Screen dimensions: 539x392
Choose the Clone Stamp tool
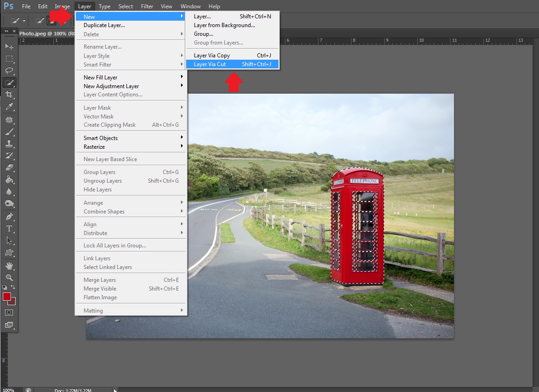[9, 143]
